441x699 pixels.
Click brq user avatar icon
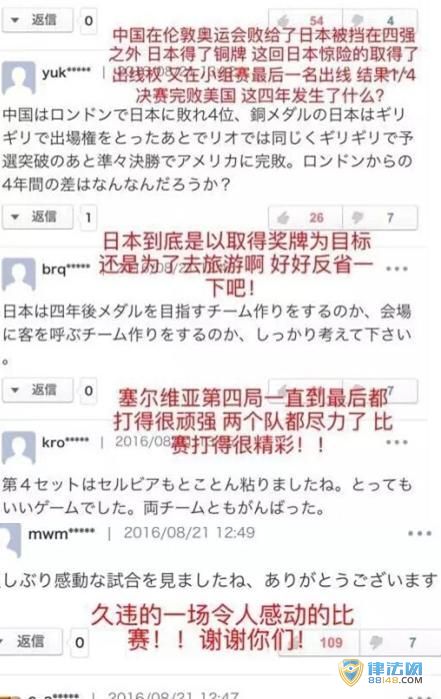[18, 274]
